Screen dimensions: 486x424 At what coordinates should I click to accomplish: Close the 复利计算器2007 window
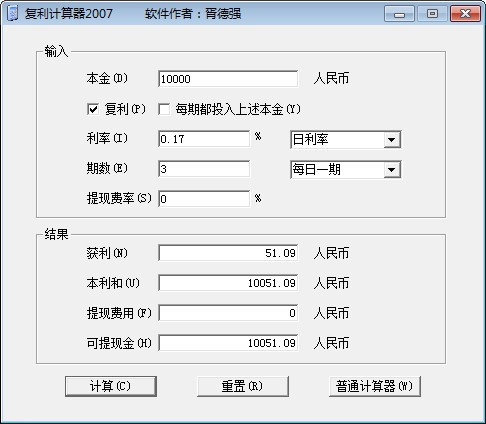coord(465,14)
